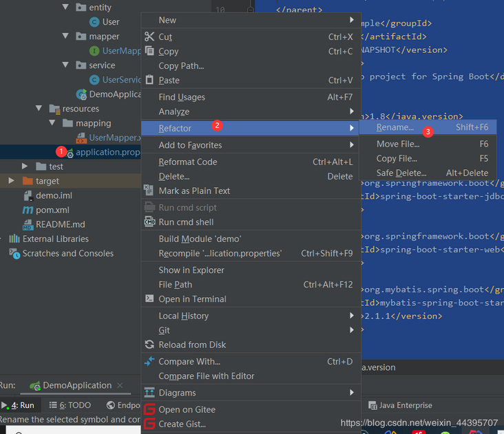Click the Gitee icon beside Create Gist
This screenshot has height=434, width=504.
[149, 424]
